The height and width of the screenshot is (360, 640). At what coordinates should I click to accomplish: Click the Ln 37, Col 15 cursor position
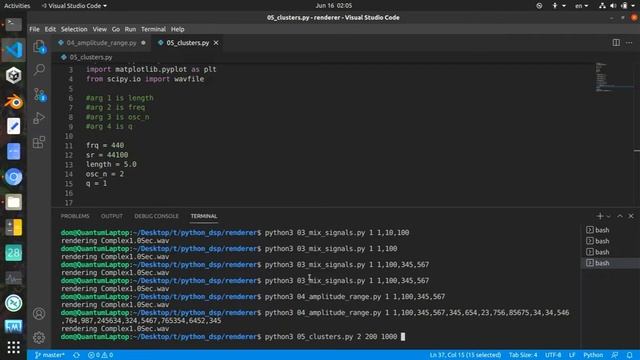(465, 355)
